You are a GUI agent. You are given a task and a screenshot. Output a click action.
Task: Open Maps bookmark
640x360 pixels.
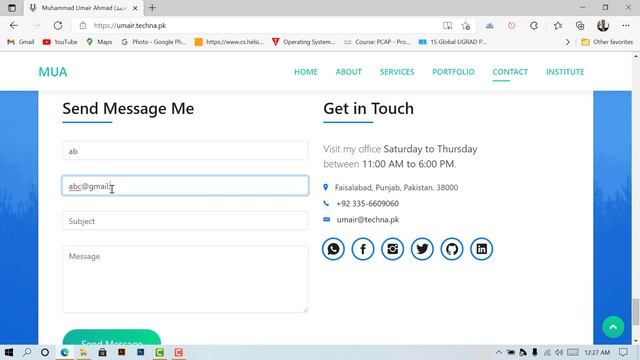pos(99,42)
